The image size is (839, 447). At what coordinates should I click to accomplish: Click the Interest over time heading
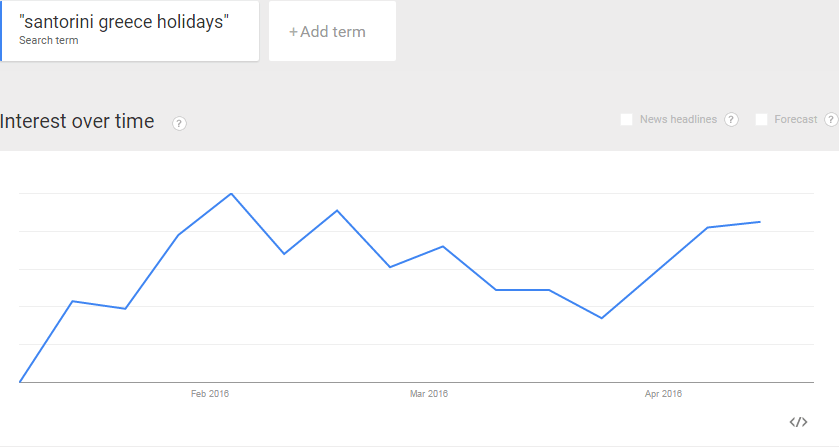(78, 122)
